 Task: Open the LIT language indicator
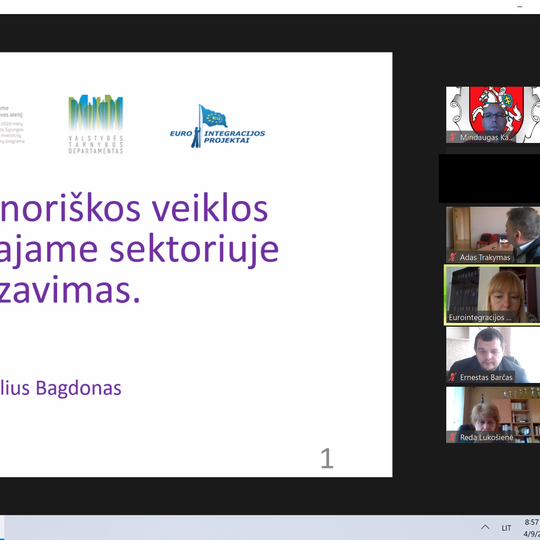506,528
